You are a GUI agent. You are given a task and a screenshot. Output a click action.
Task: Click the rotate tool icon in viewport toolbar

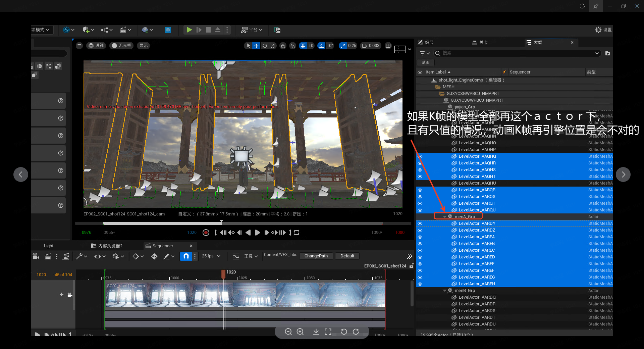click(265, 46)
